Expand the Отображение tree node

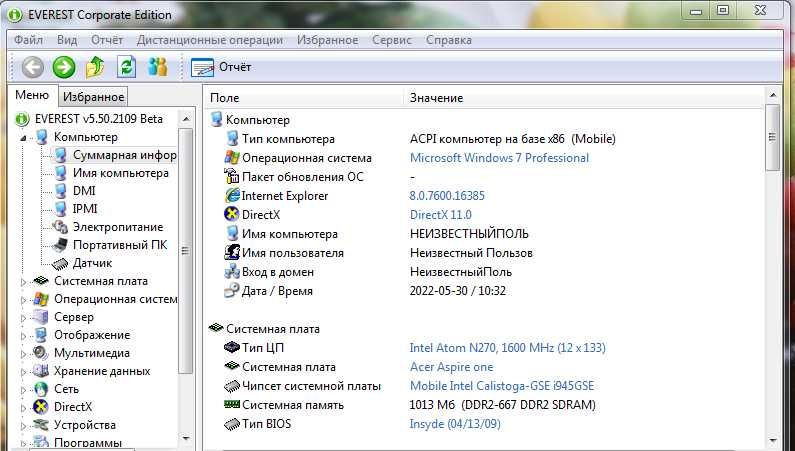[23, 336]
